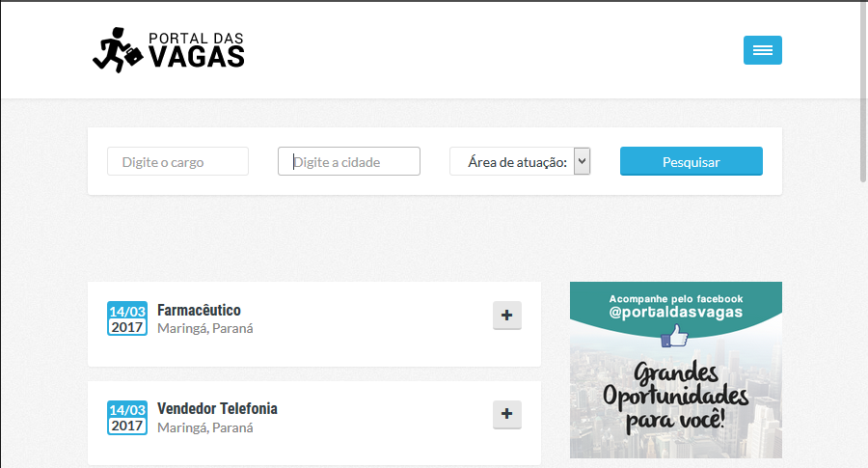The height and width of the screenshot is (468, 868).
Task: Click the 'Área de atuação:' label
Action: point(517,162)
